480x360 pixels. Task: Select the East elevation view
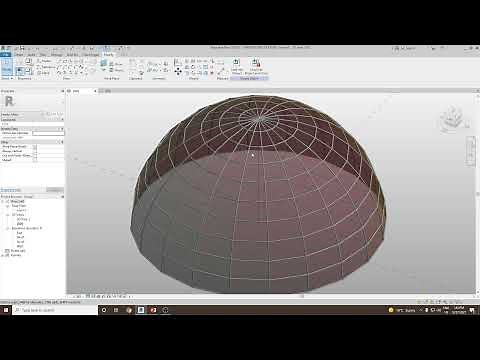(x=20, y=233)
